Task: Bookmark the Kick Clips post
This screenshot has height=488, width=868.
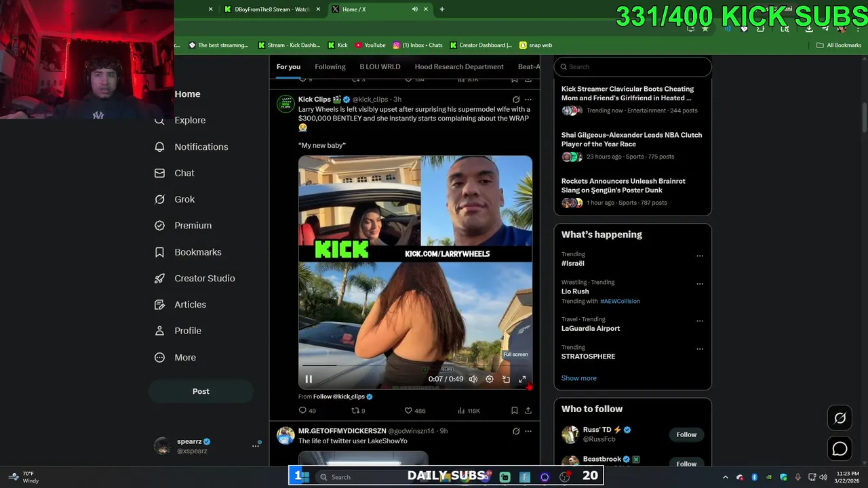Action: click(515, 411)
